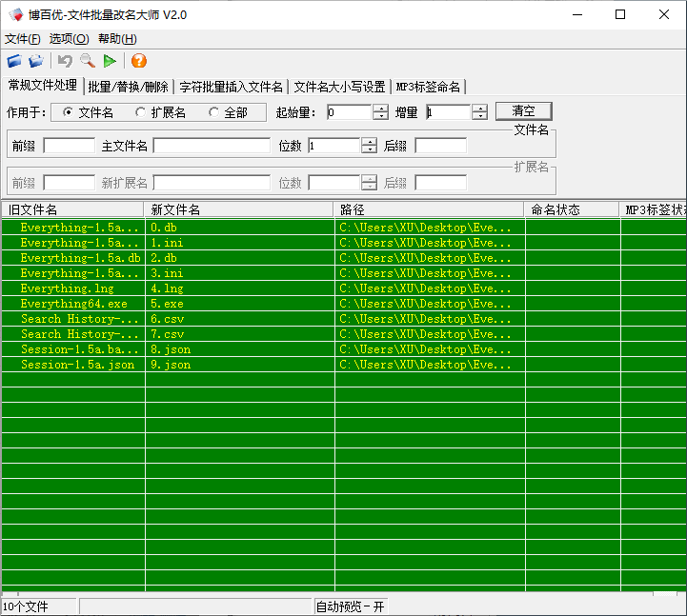Increase 起始量 value with up arrow
This screenshot has height=616, width=687.
(380, 108)
